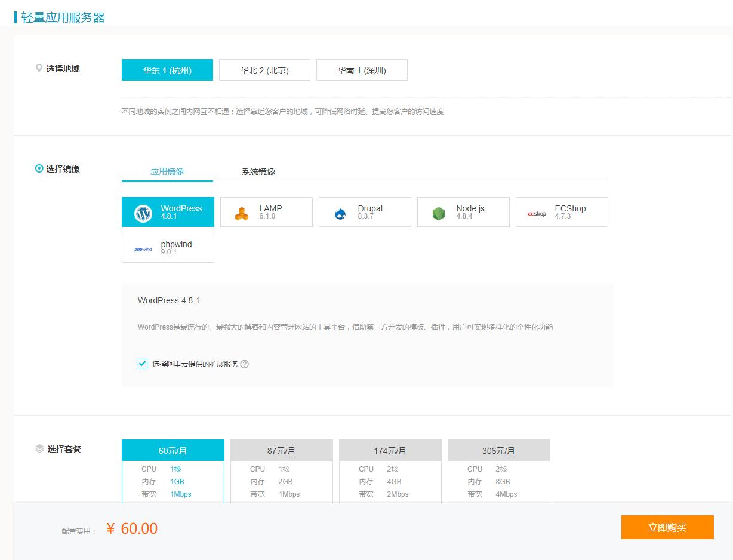Image resolution: width=733 pixels, height=560 pixels.
Task: Click the Node.js hexagon icon
Action: pos(439,213)
